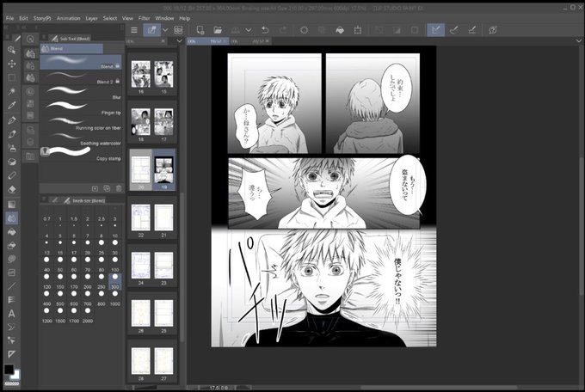Open the Window menu
The width and height of the screenshot is (585, 392).
coord(164,18)
